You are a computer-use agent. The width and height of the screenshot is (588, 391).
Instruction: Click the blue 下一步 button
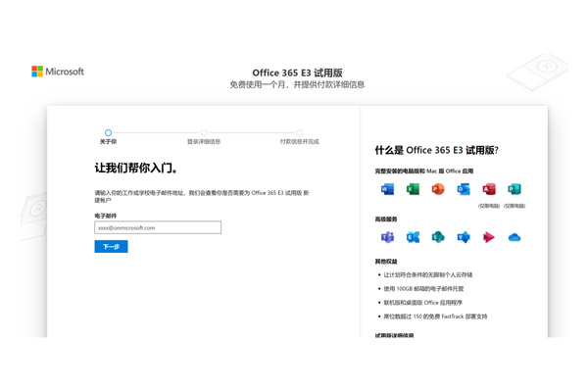111,246
